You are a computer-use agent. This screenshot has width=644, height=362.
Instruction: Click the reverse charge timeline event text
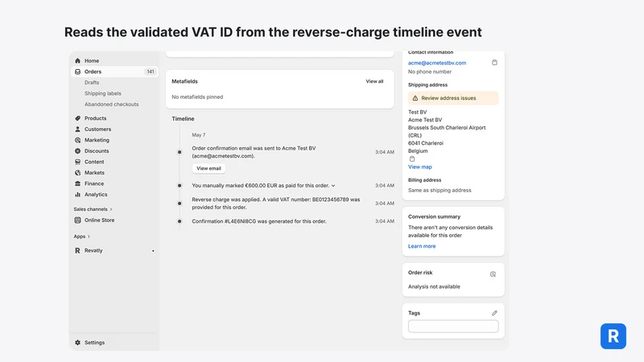pyautogui.click(x=276, y=204)
